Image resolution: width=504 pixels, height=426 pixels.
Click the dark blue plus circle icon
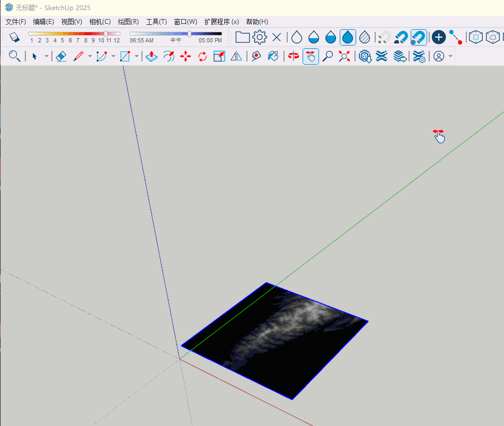[438, 37]
